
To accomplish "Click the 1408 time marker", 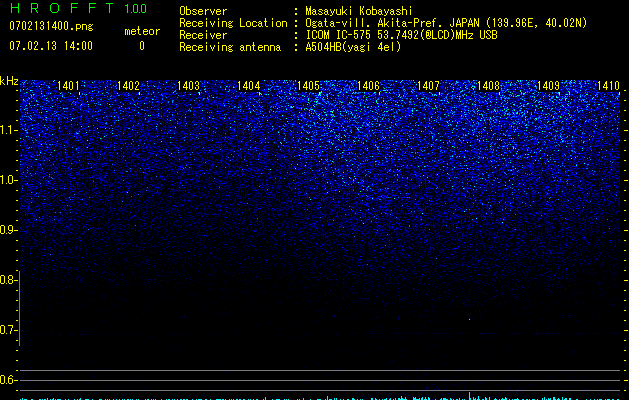I will click(x=489, y=86).
